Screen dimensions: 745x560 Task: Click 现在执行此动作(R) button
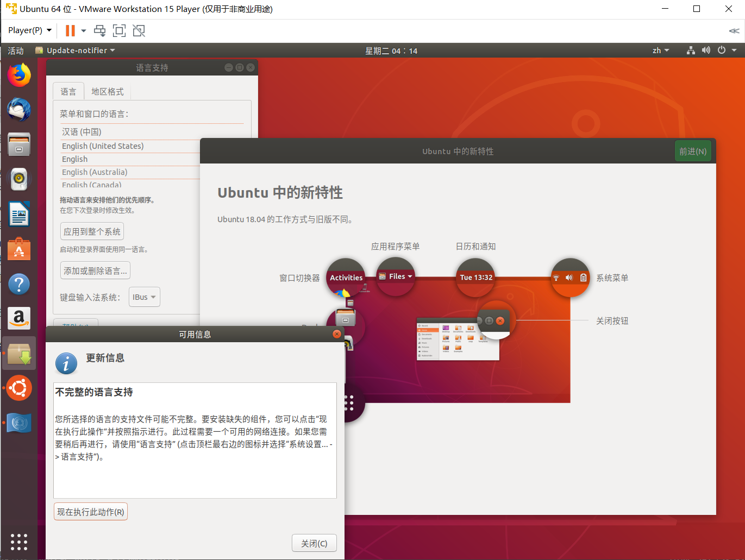click(x=91, y=512)
